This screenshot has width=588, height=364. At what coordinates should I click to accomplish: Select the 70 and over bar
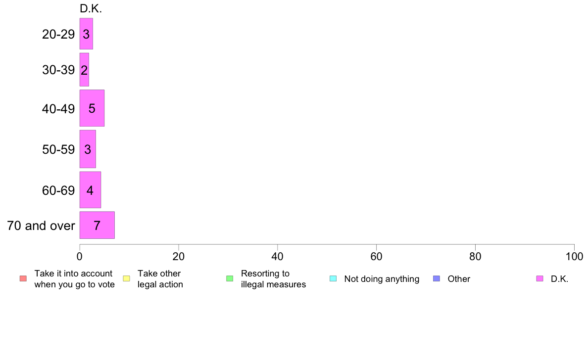pos(97,226)
